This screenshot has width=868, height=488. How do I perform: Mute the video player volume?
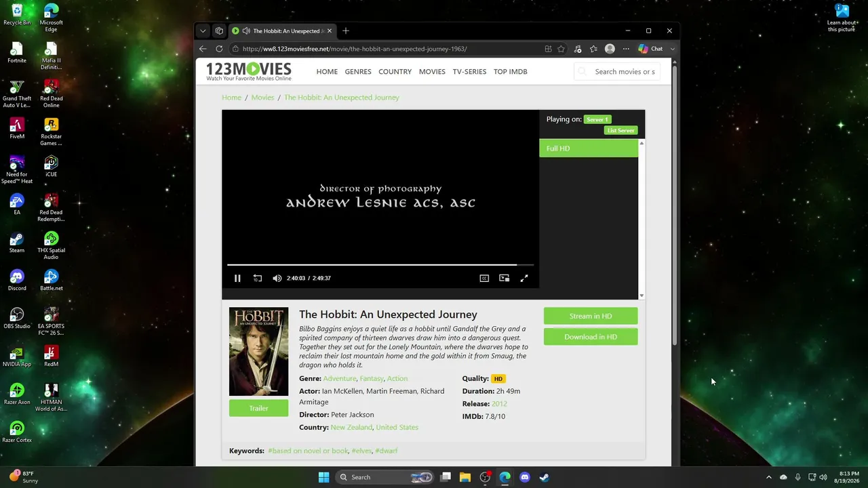click(x=277, y=278)
